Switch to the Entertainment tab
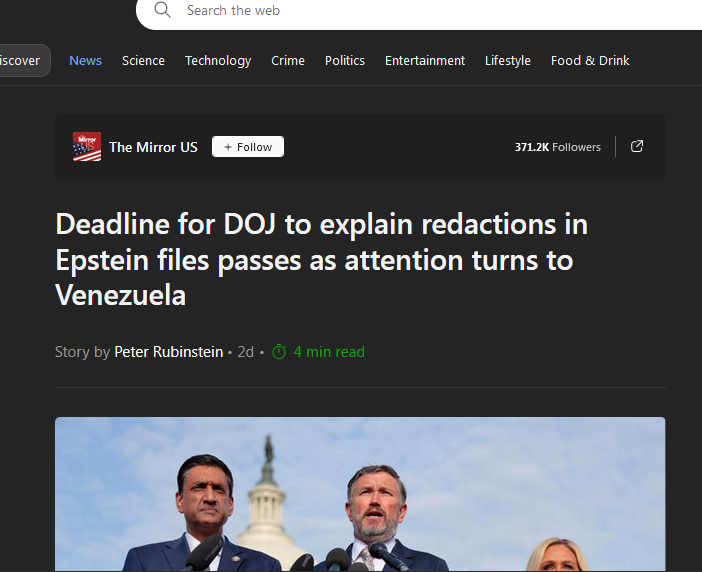 [x=425, y=60]
